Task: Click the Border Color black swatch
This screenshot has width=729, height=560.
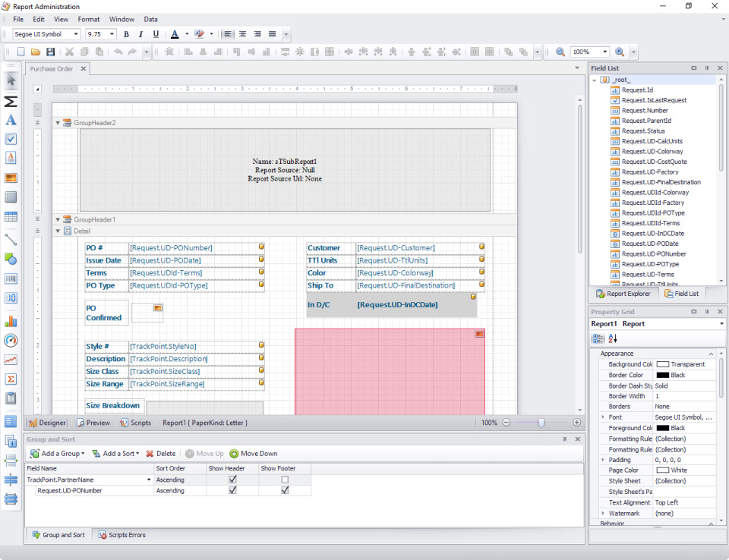Action: [662, 375]
